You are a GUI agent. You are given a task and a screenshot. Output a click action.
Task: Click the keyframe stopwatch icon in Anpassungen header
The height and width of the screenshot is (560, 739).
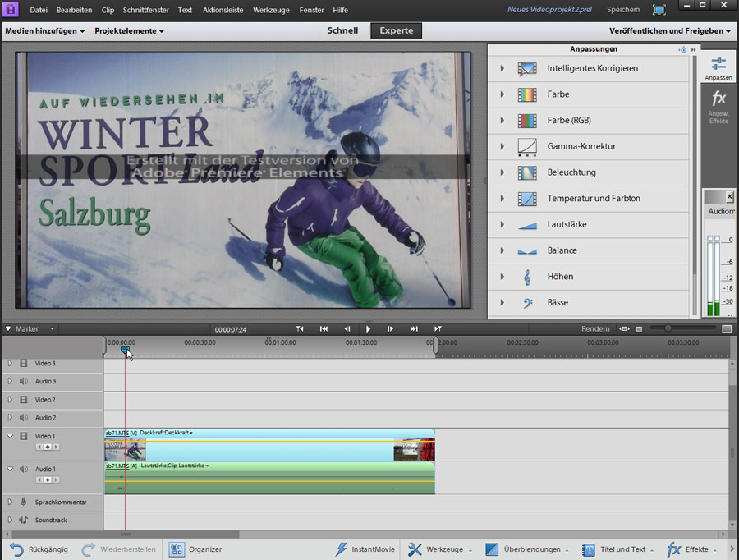click(682, 49)
